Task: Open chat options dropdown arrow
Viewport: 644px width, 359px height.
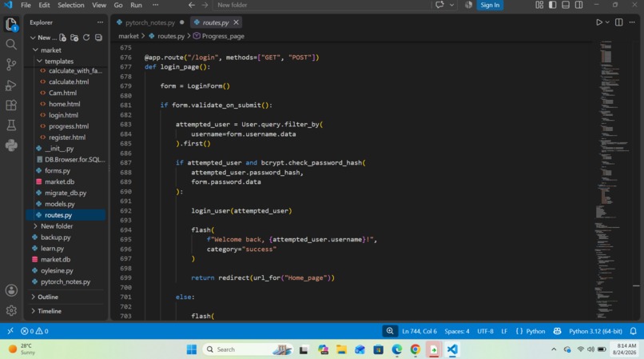Action: click(451, 5)
